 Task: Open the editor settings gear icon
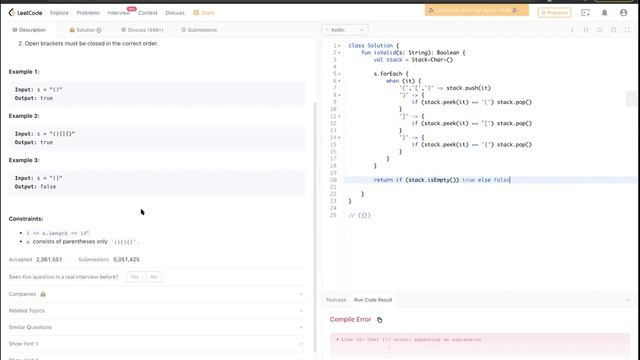click(613, 30)
